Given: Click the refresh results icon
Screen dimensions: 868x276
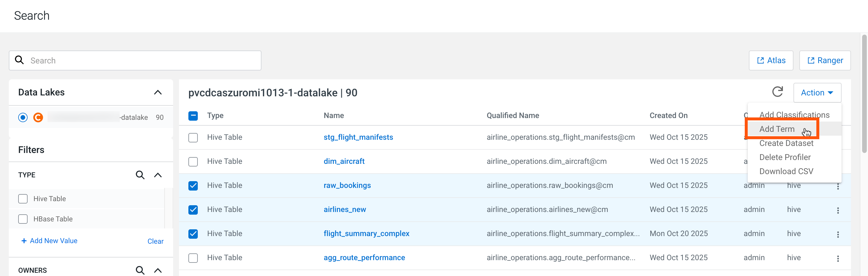Looking at the screenshot, I should click(777, 92).
